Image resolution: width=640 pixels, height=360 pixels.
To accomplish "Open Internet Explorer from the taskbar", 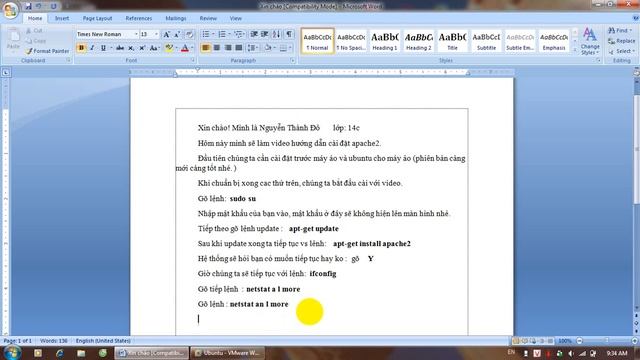I will (60, 353).
